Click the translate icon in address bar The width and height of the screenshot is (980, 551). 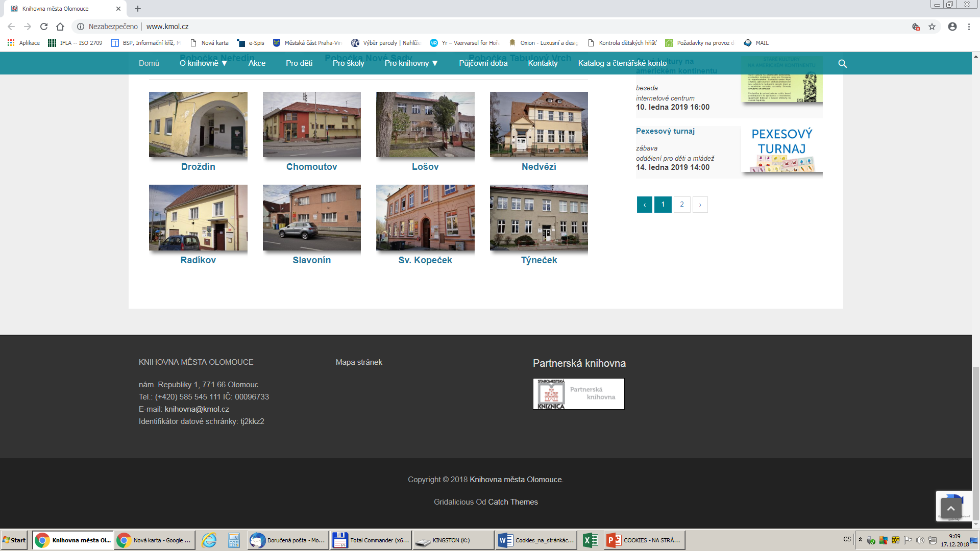[x=916, y=27]
